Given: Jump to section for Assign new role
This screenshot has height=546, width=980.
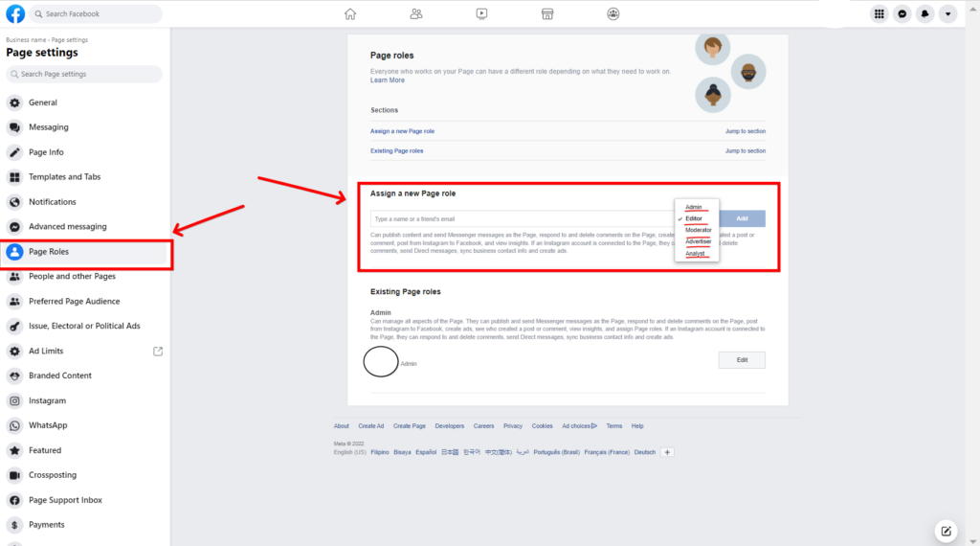Looking at the screenshot, I should coord(745,131).
